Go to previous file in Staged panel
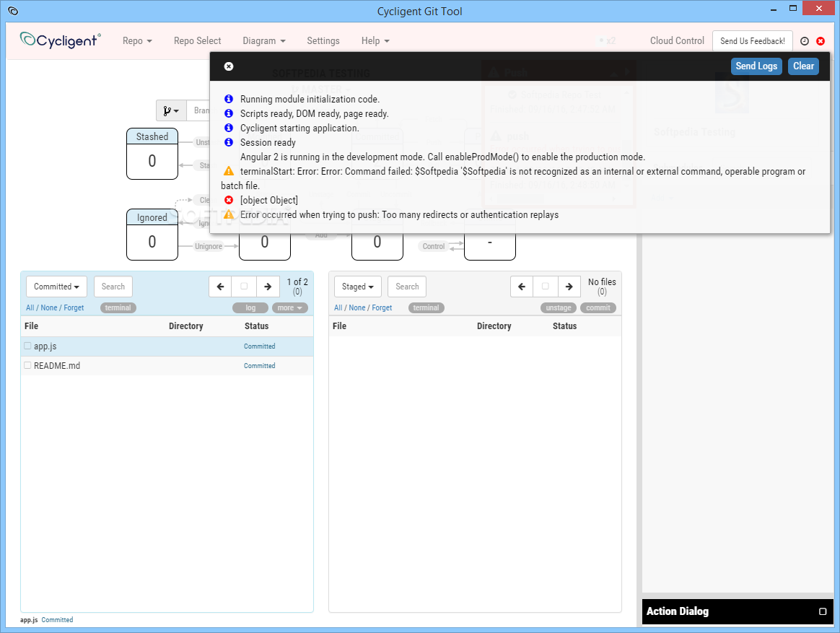Viewport: 840px width, 633px height. 522,287
